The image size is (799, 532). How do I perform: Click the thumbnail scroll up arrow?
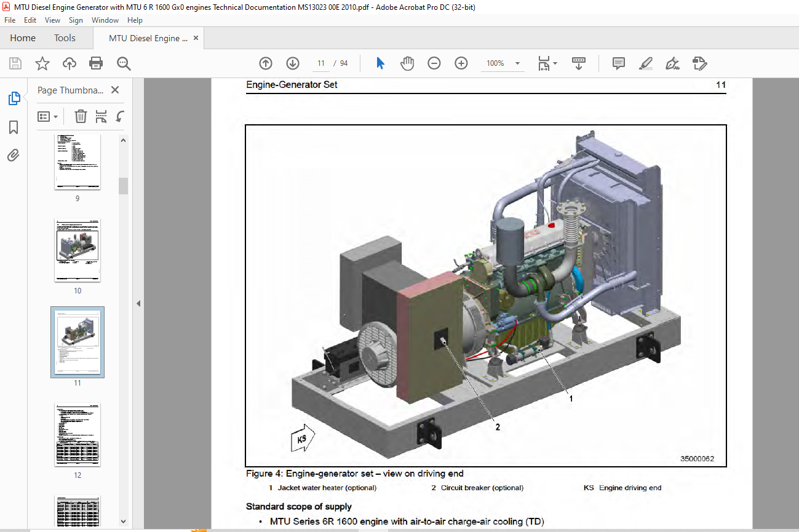click(123, 140)
